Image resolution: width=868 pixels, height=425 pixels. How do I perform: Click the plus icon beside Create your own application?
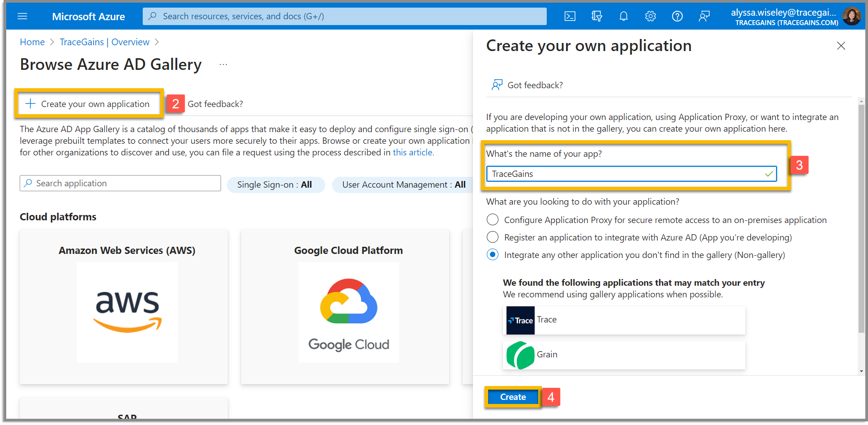click(x=30, y=104)
